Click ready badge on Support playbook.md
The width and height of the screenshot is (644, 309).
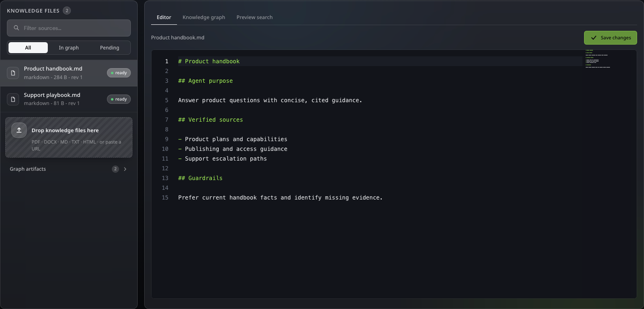click(119, 99)
